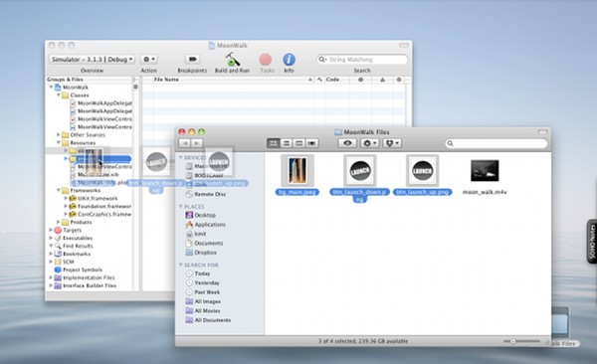Click the Quick Look eye button
The height and width of the screenshot is (364, 597).
(x=347, y=143)
